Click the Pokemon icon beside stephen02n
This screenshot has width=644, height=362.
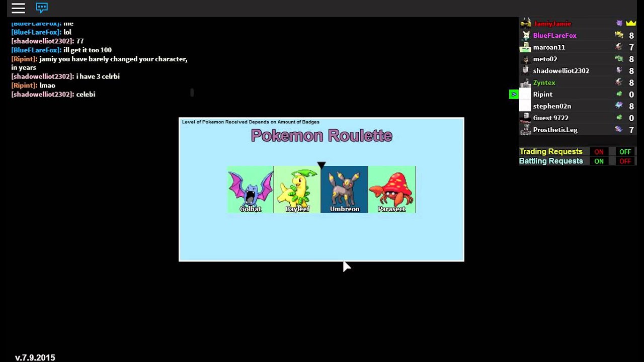tap(619, 106)
